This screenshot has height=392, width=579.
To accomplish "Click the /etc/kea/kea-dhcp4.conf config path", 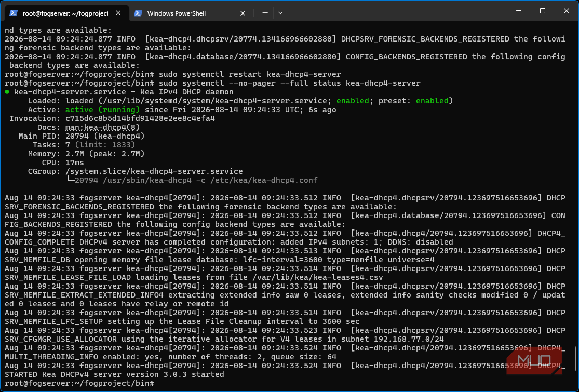I will [264, 181].
